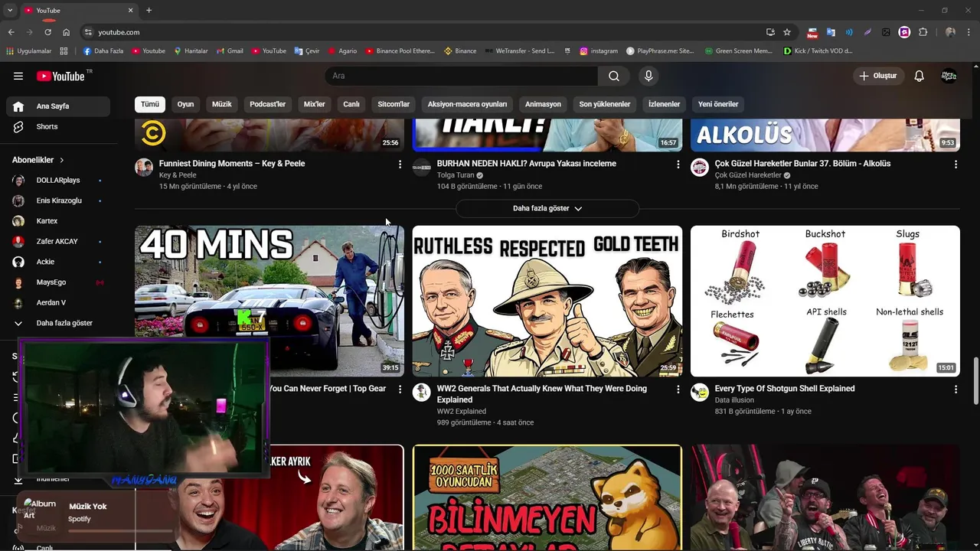980x551 pixels.
Task: Open the 40 MINS Top Gear thumbnail
Action: [269, 301]
